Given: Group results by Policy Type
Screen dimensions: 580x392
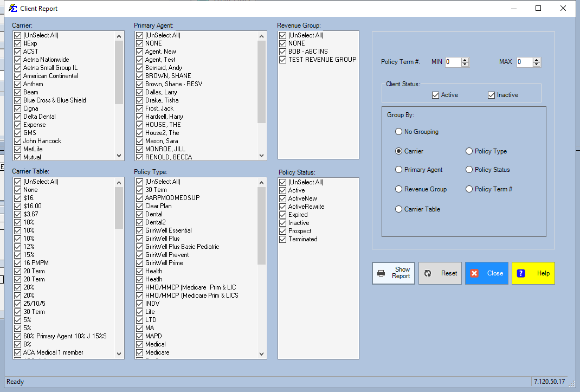Looking at the screenshot, I should pos(468,151).
